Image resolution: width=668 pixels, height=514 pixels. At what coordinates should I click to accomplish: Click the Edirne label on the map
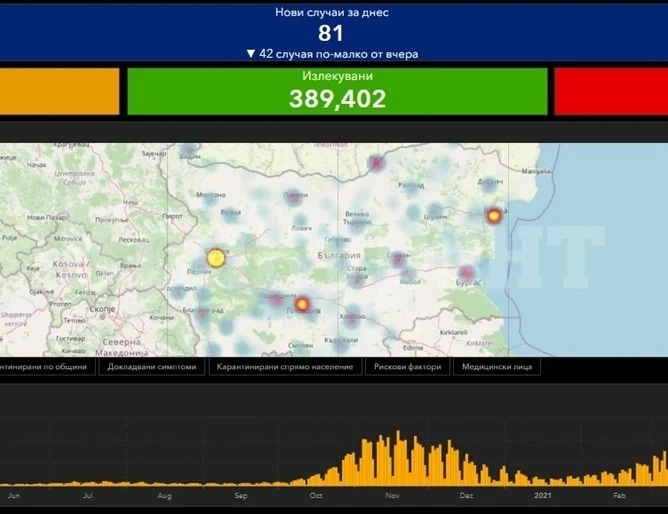(x=413, y=348)
